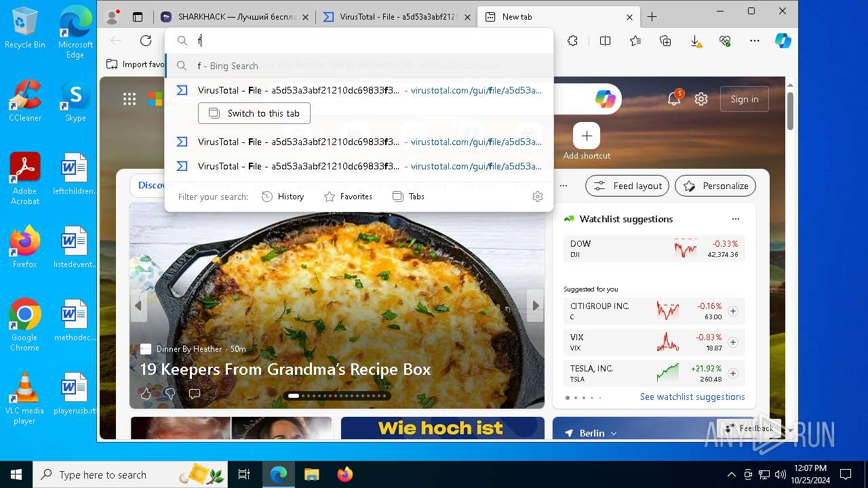Open the apps grid launcher icon
Screen dimensions: 868x488
tap(130, 100)
